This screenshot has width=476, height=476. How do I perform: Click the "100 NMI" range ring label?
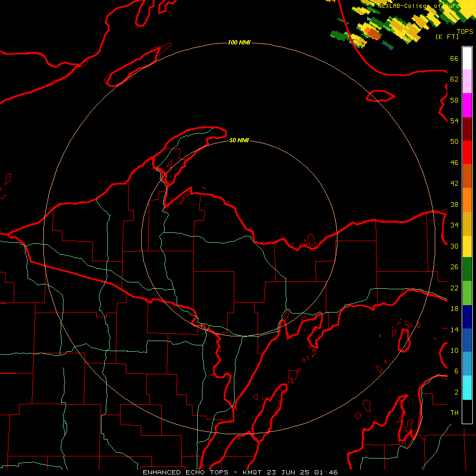click(239, 42)
